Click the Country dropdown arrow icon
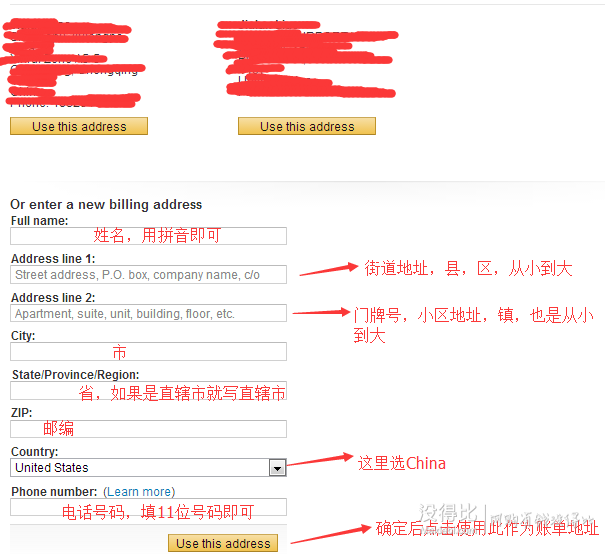Screen dimensions: 605x554 tap(277, 468)
